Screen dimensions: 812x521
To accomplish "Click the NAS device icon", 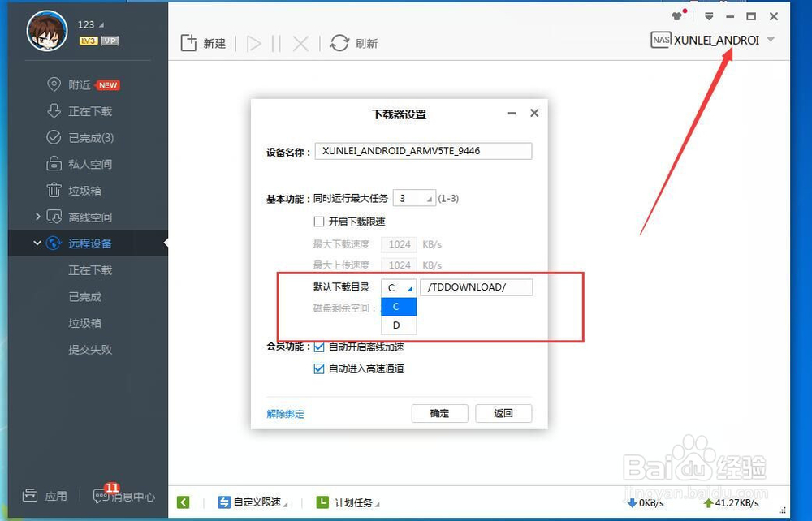I will pos(660,40).
